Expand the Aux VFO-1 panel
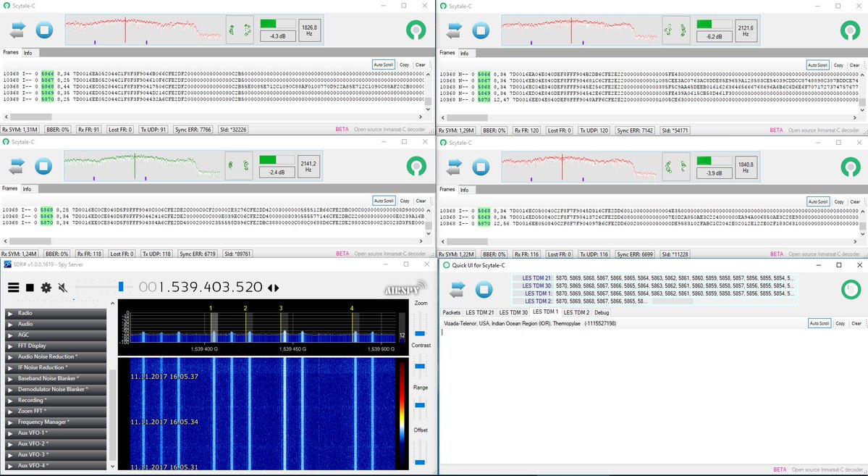Viewport: 868px width, 476px height. [55, 433]
